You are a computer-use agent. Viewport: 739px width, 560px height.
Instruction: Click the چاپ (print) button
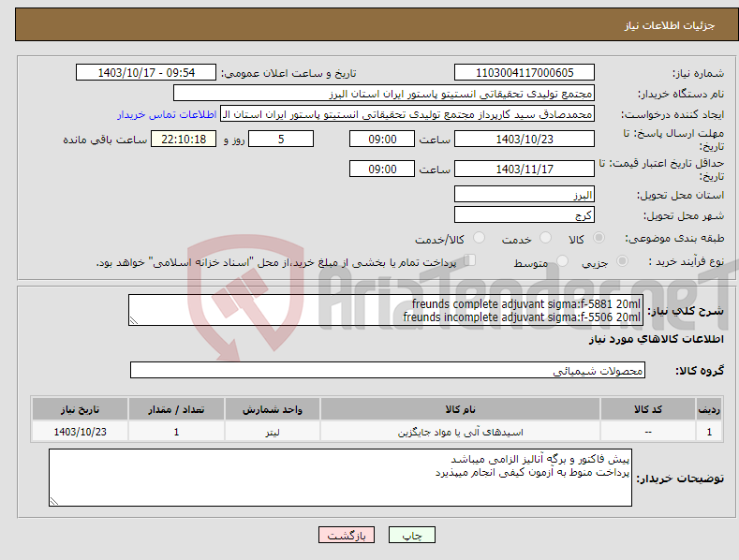pyautogui.click(x=411, y=535)
